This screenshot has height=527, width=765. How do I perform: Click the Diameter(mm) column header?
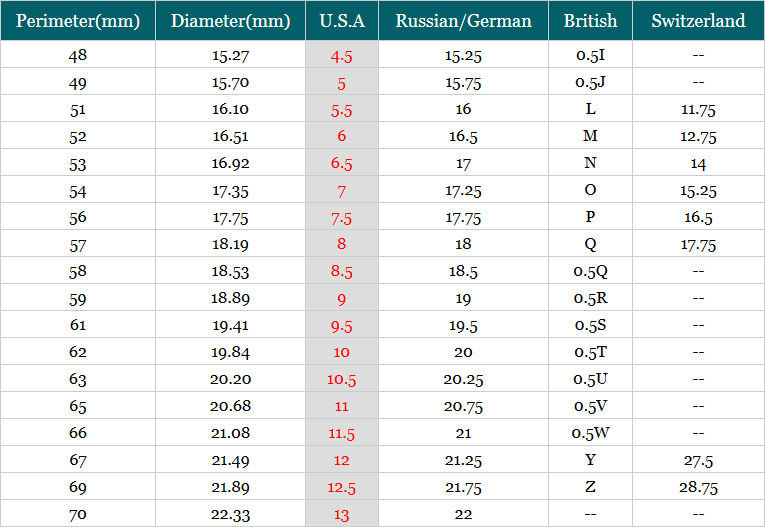click(x=230, y=21)
